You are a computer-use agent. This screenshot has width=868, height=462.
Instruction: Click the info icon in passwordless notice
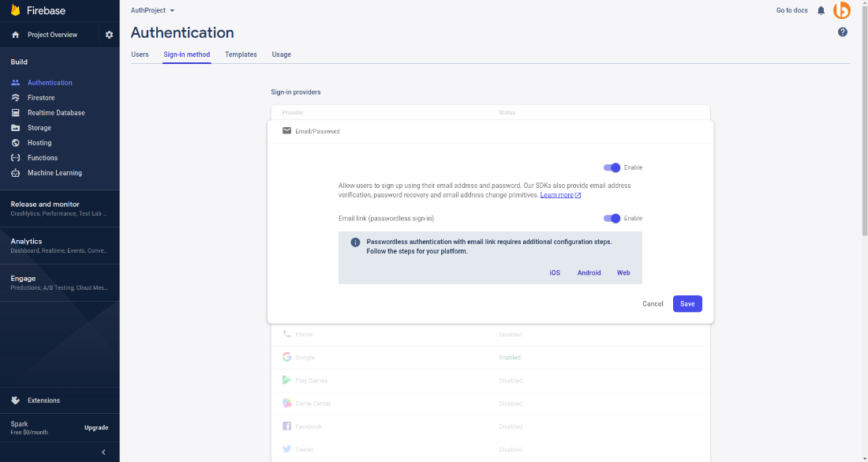pos(355,242)
